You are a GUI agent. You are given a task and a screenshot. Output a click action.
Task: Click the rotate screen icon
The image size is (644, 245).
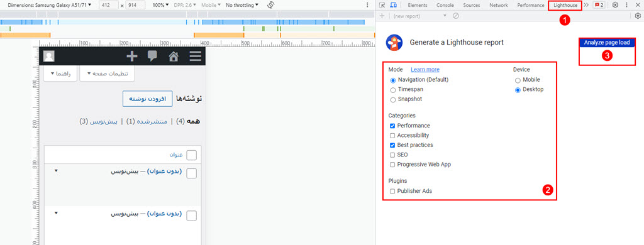tap(270, 5)
